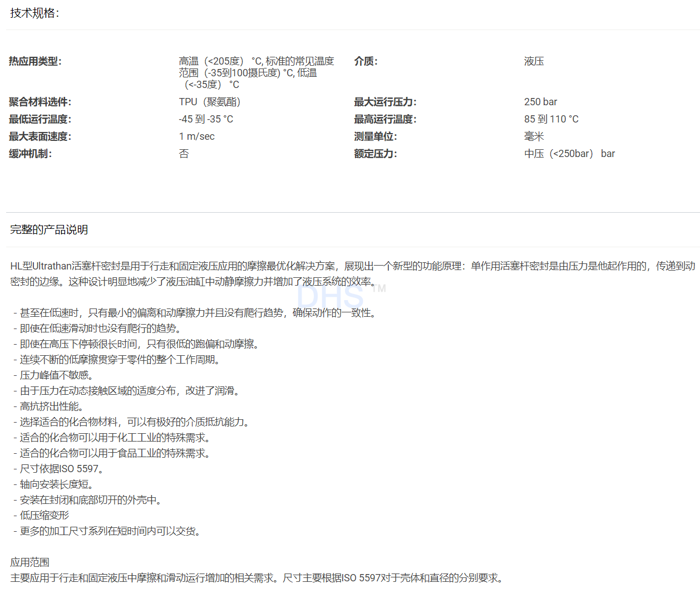Click the HL型Ultrathan活塞杆密封 intro paragraph

pos(353,274)
